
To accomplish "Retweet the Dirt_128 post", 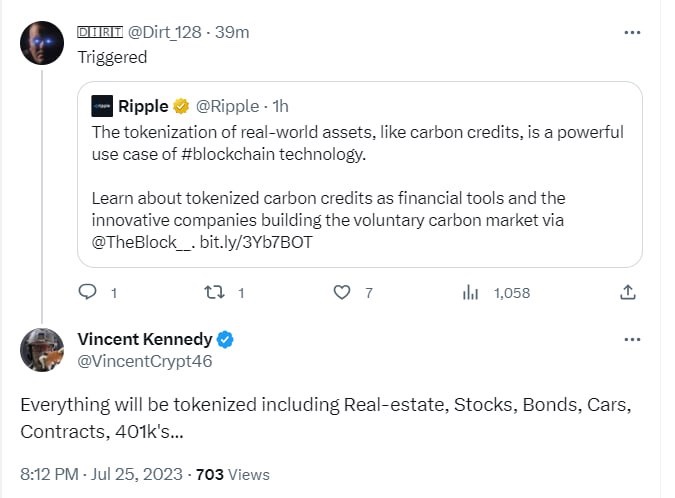I will (214, 293).
